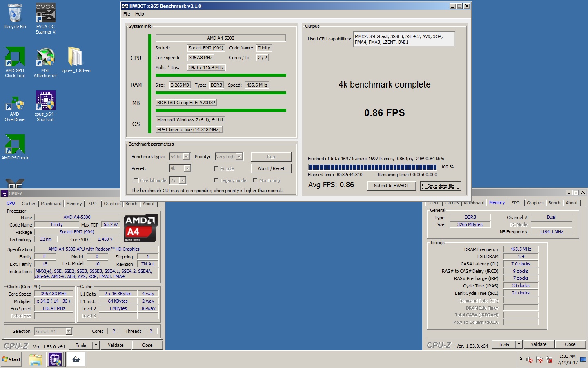Open the Recycle Bin desktop icon
The height and width of the screenshot is (368, 588).
coord(15,16)
